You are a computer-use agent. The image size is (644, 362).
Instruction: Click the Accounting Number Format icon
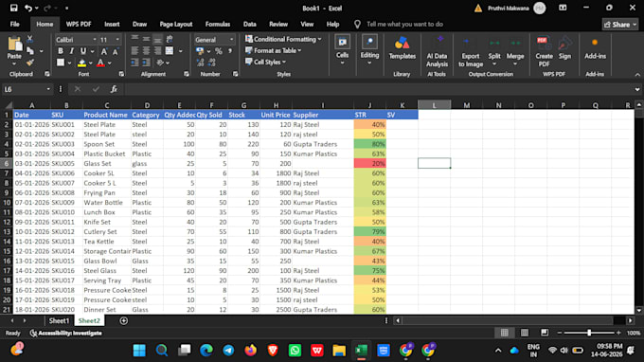pyautogui.click(x=200, y=51)
